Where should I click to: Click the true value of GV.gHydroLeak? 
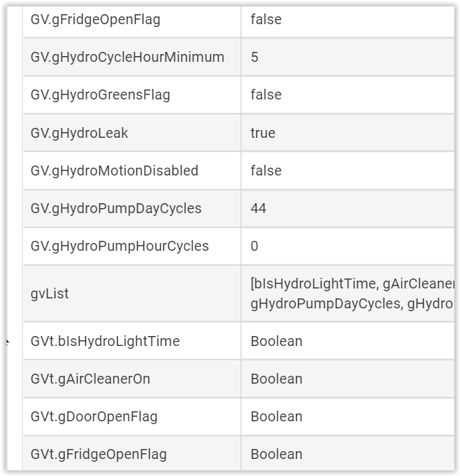(263, 133)
